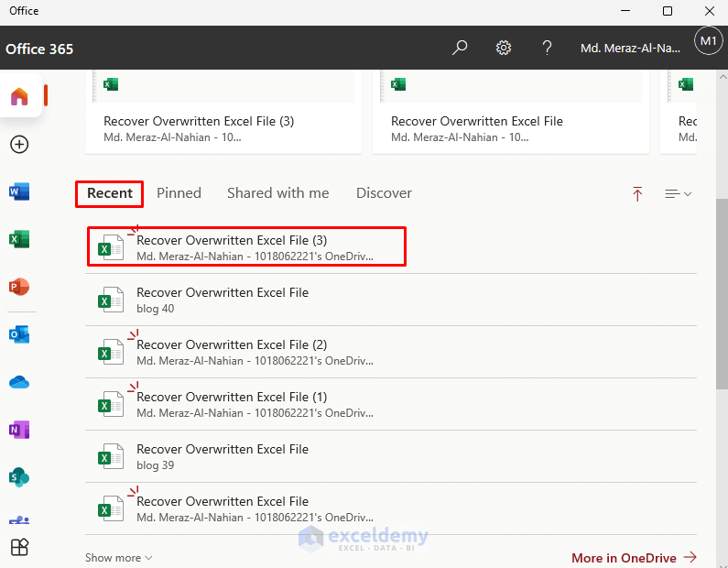Switch to the Shared with me tab
The width and height of the screenshot is (728, 568).
278,193
